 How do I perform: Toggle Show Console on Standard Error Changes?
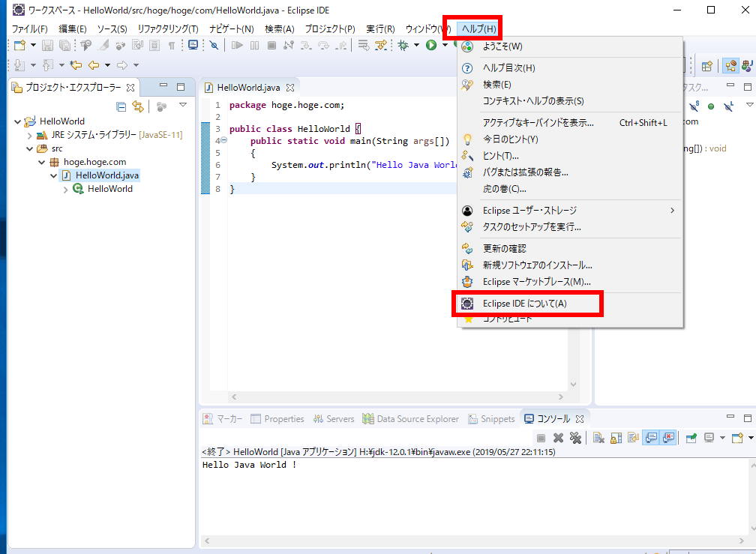(x=668, y=438)
